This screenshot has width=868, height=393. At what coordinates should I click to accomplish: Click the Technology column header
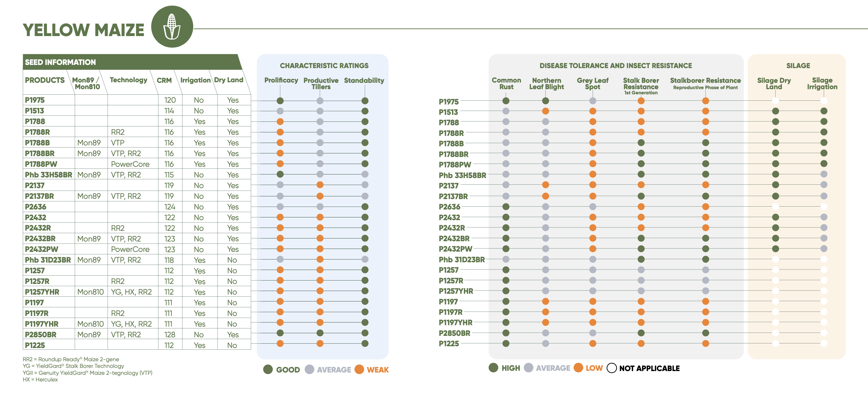pyautogui.click(x=128, y=80)
